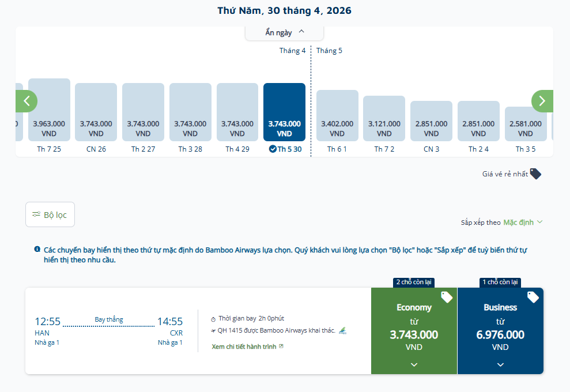570x392 pixels.
Task: Click the cheapest fare tag icon
Action: pyautogui.click(x=535, y=174)
